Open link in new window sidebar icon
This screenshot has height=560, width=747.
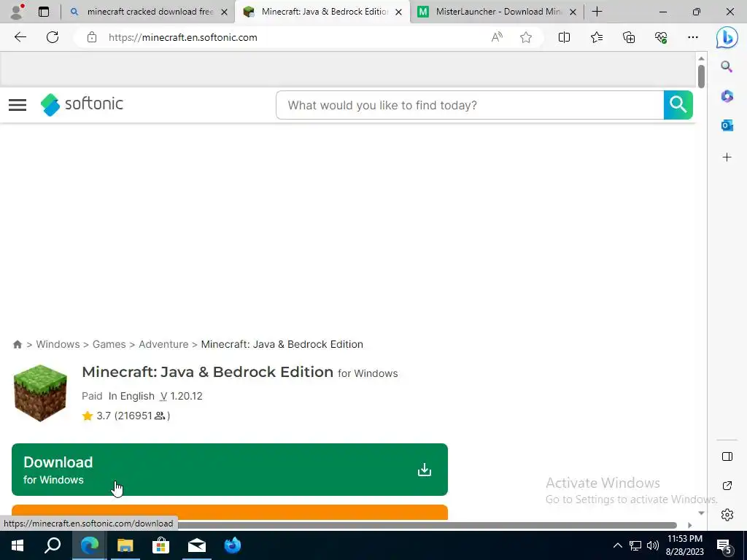[x=727, y=486]
